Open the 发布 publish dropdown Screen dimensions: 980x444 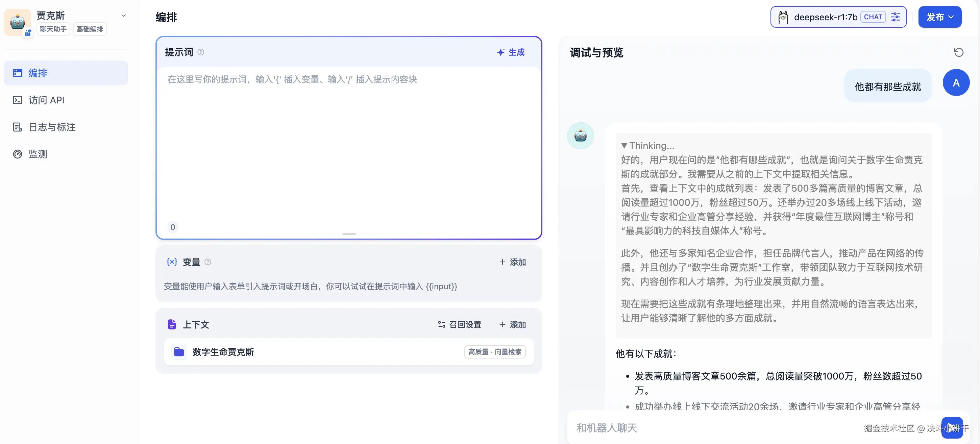940,17
